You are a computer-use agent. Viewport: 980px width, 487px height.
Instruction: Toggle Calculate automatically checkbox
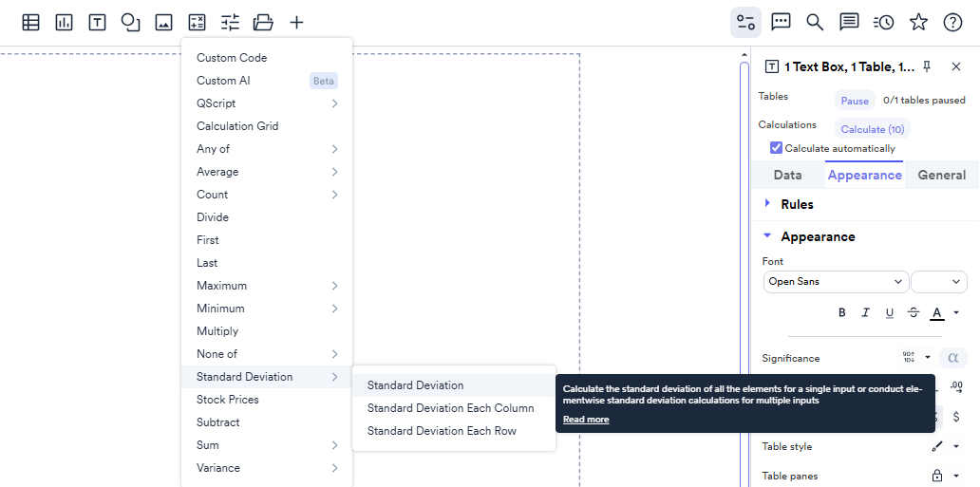click(776, 148)
